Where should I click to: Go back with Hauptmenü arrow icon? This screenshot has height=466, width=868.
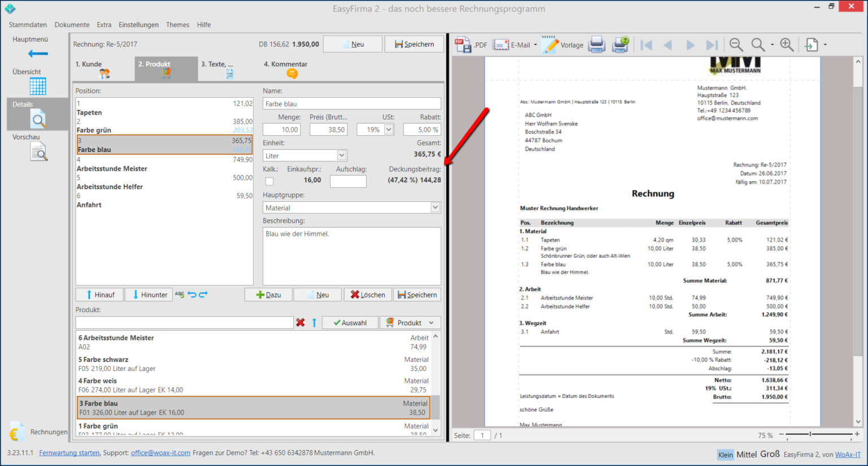38,54
